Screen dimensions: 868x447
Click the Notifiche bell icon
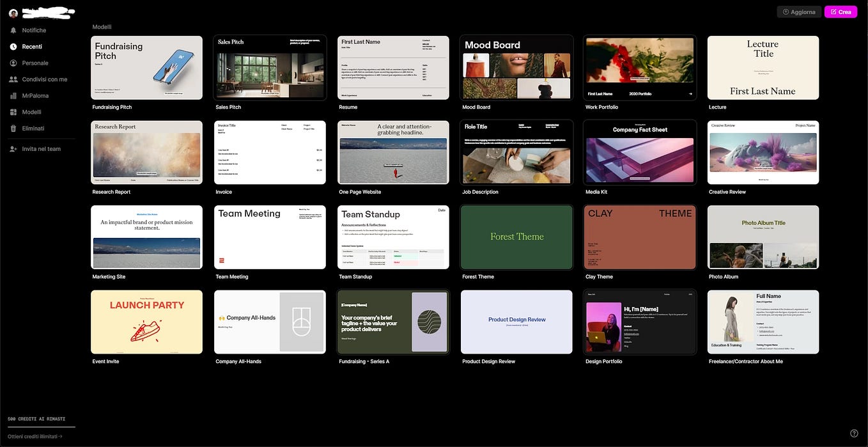tap(13, 30)
